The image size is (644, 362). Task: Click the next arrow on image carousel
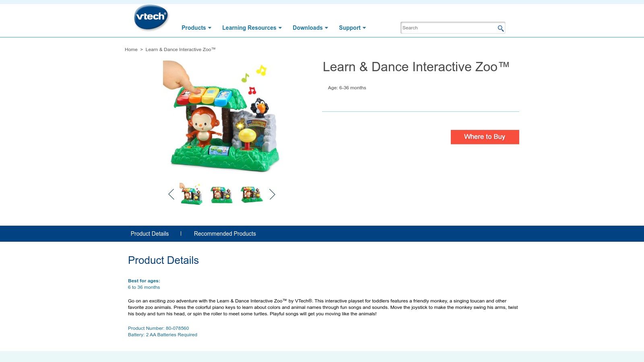click(272, 194)
